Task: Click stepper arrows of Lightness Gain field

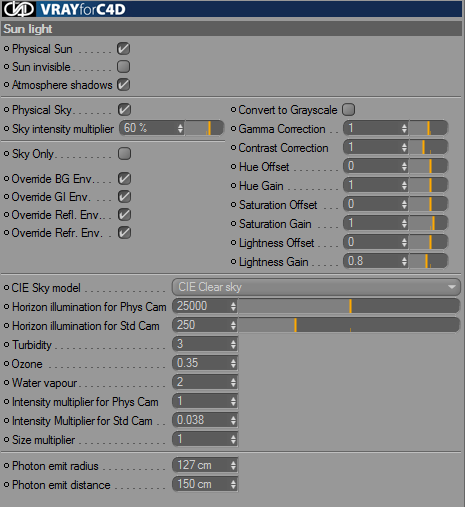Action: [404, 261]
